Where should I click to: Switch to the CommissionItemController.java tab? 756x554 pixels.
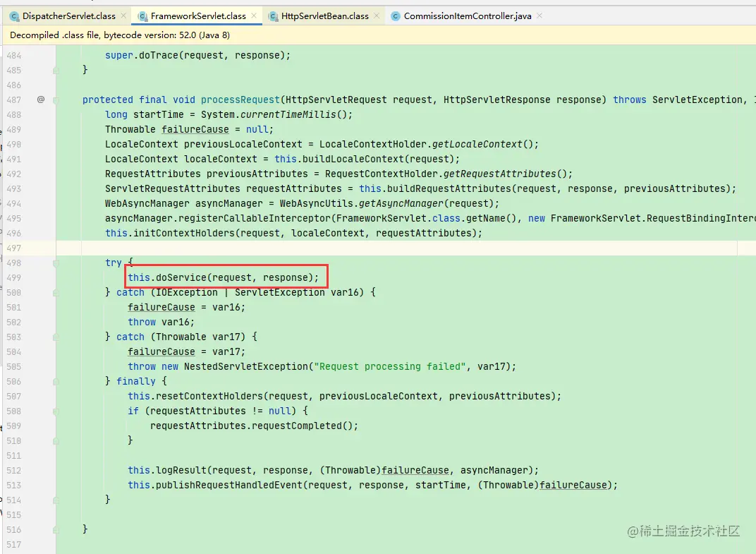tap(468, 16)
